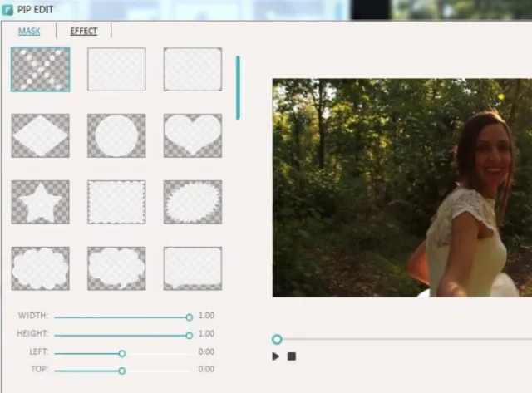Choose the thought bubble cloud mask
Image resolution: width=532 pixels, height=393 pixels.
click(116, 268)
